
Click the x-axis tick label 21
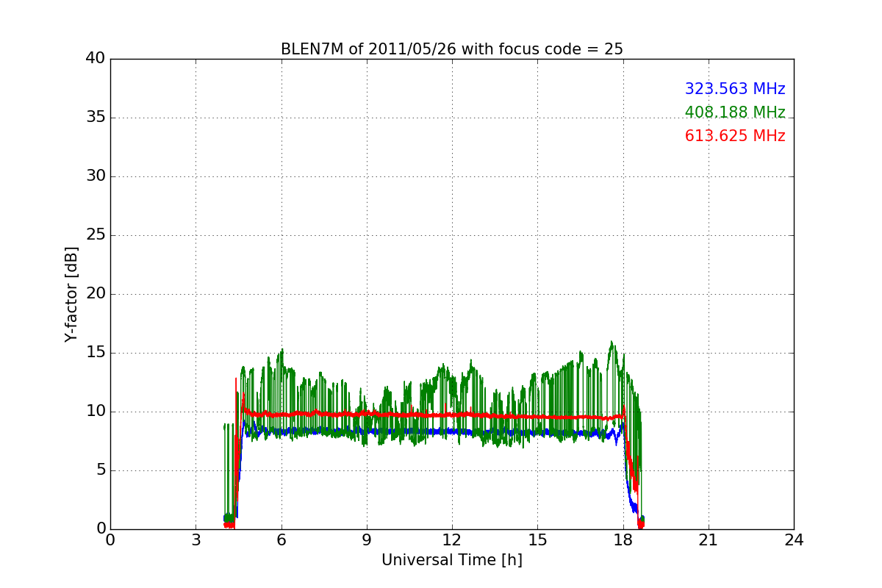pyautogui.click(x=708, y=539)
